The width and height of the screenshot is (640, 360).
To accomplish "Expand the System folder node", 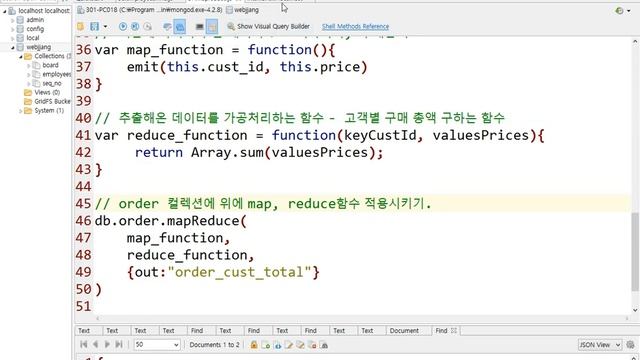I will 20,111.
